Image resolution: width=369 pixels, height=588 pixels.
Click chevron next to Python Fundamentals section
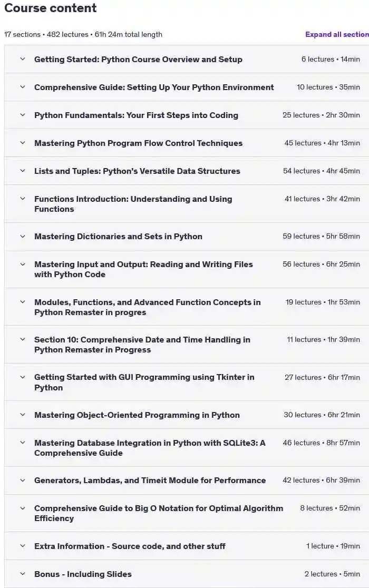pyautogui.click(x=23, y=115)
